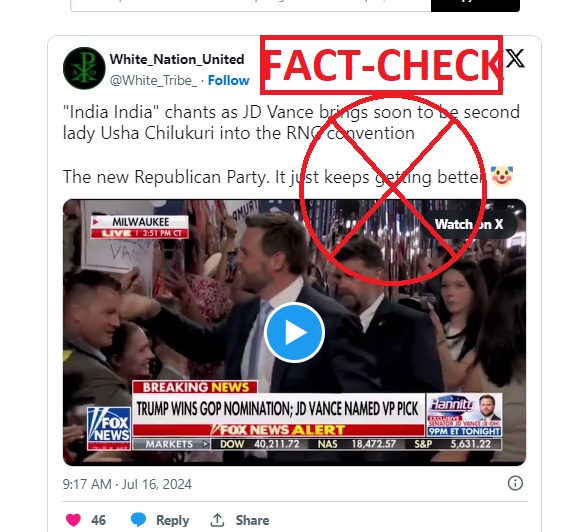Click the Hannity promo in the video

[464, 415]
